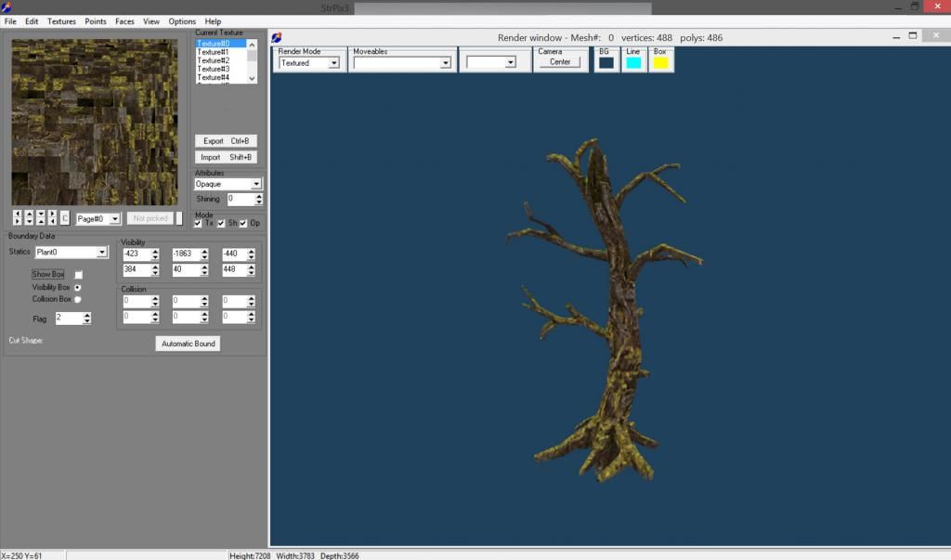This screenshot has height=560, width=951.
Task: Click the Depth:3566 status bar text
Action: [340, 555]
